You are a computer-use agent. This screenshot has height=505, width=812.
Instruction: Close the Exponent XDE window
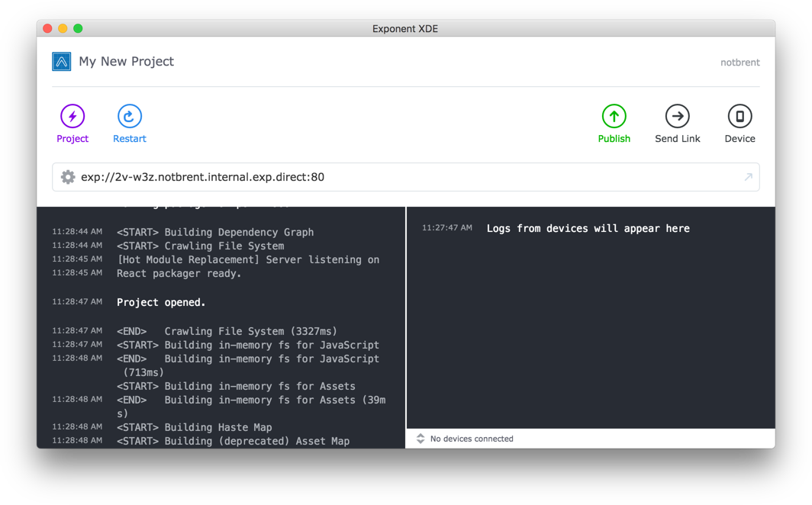pos(47,28)
